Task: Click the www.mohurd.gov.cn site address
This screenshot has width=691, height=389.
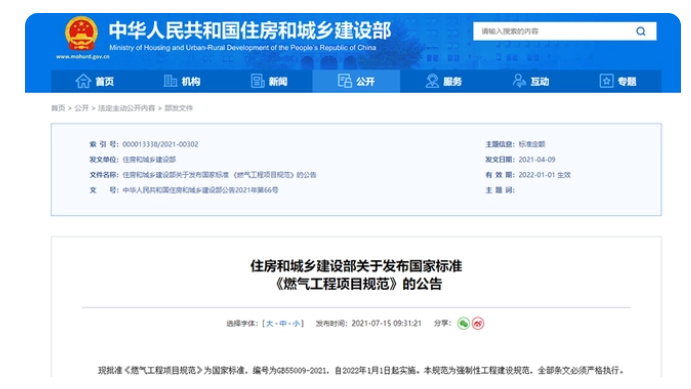Action: click(83, 57)
